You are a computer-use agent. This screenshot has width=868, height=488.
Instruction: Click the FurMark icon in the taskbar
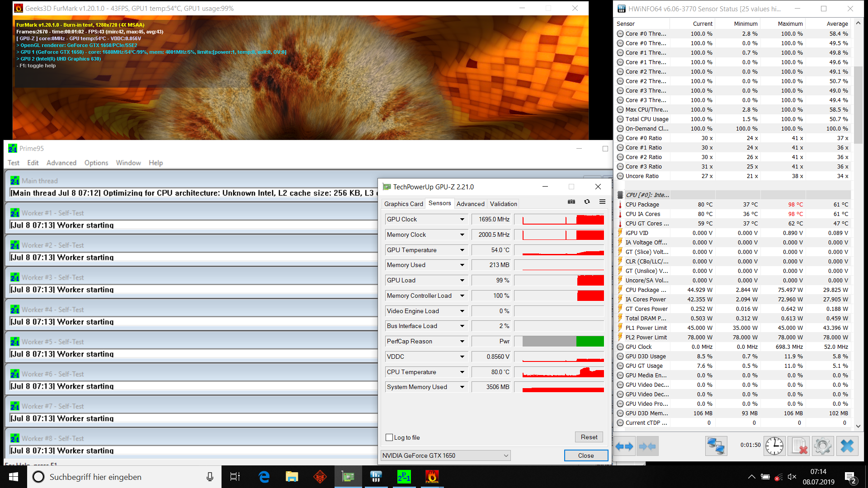pos(432,477)
